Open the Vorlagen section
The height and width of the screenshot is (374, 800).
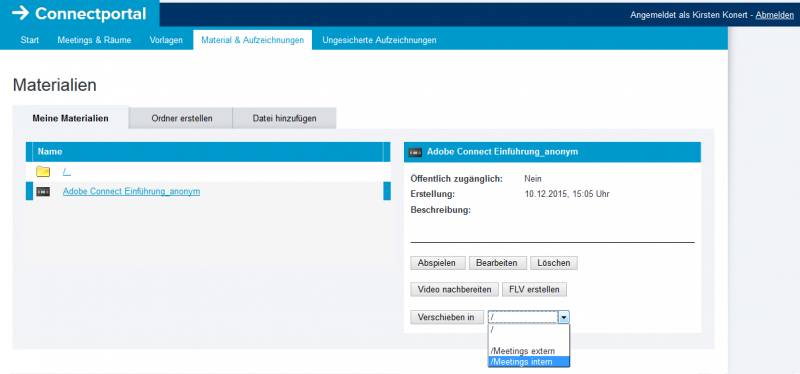pyautogui.click(x=166, y=40)
